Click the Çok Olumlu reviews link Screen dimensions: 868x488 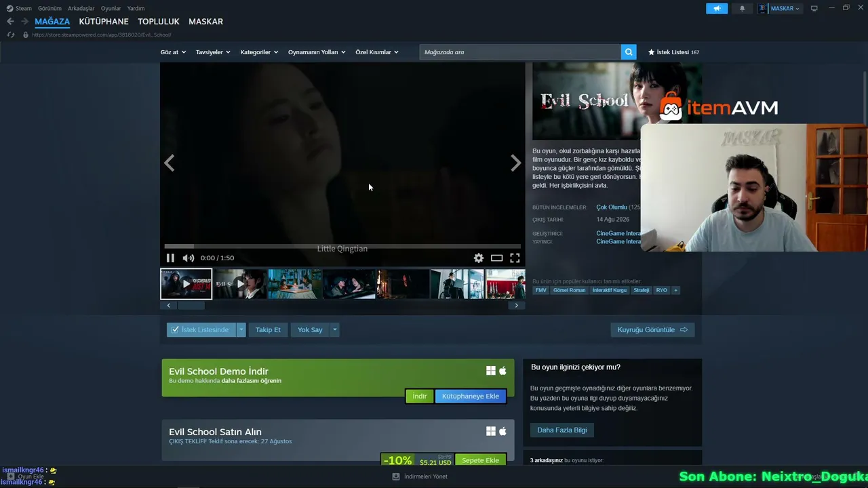pos(612,207)
